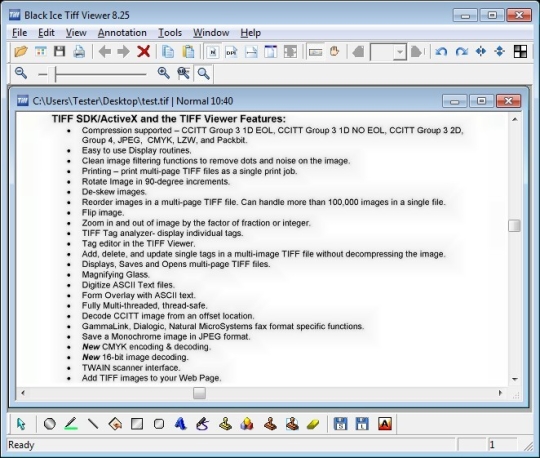Go back with the left gray arrow
The image size is (540, 458).
point(105,52)
